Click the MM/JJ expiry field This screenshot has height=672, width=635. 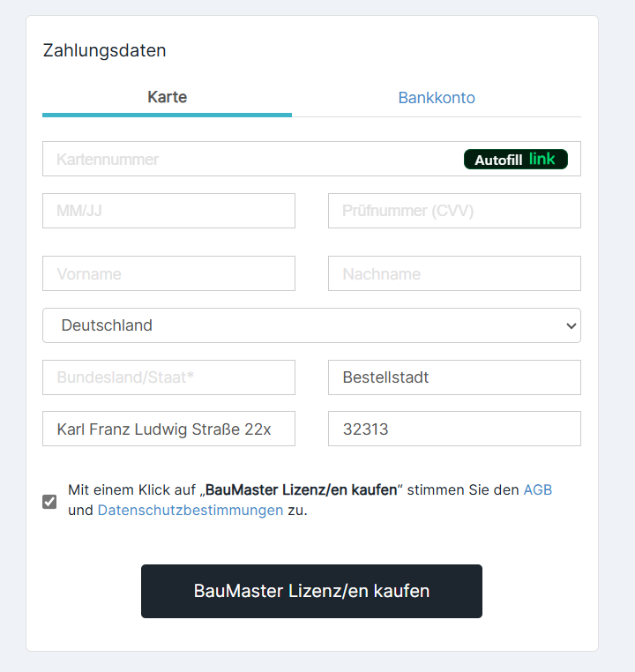[168, 211]
